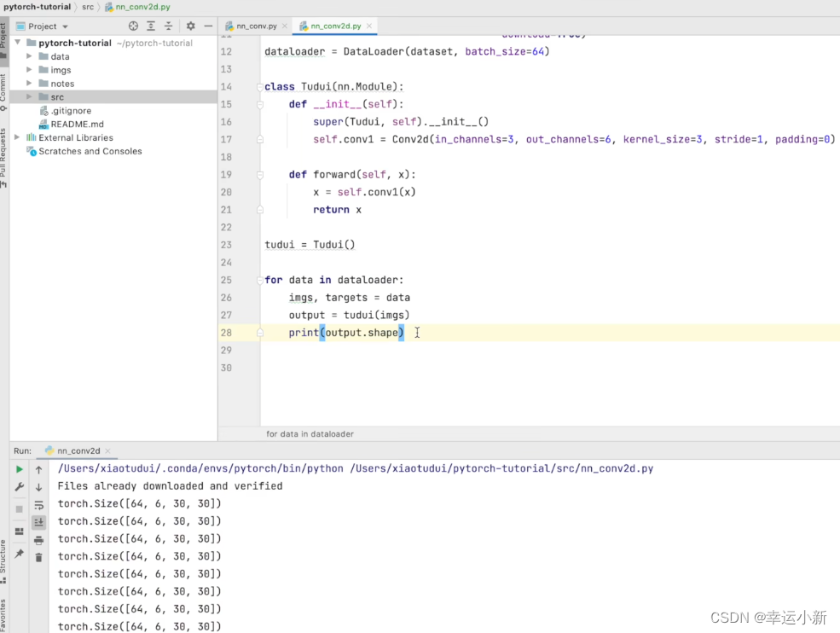The image size is (840, 633).
Task: Toggle soft-wrap in the run console
Action: point(38,505)
